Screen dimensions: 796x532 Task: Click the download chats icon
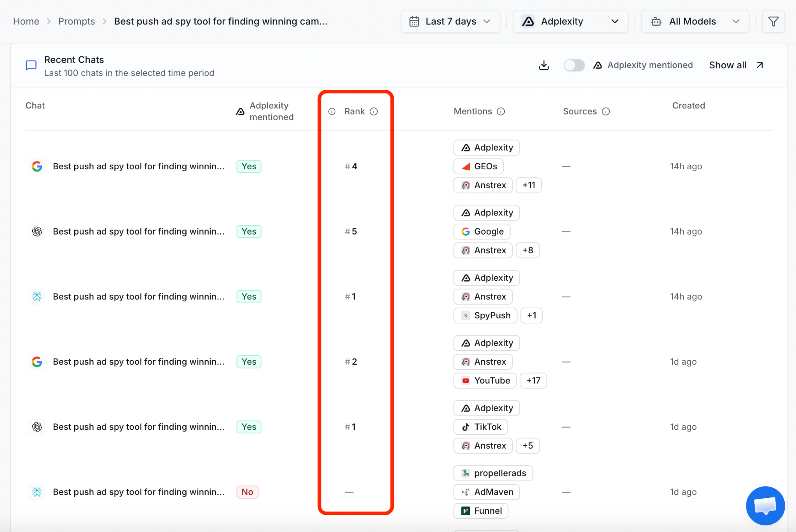[544, 65]
